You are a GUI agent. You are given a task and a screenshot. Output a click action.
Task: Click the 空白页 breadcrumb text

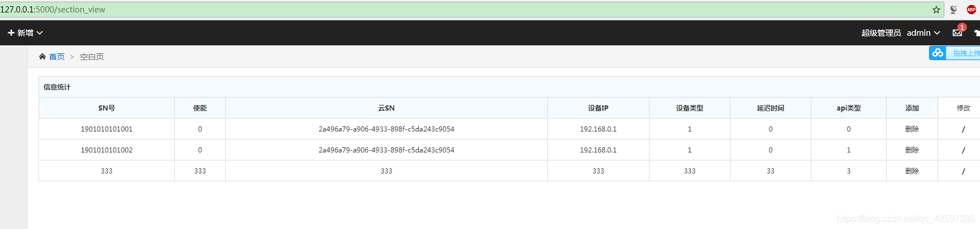92,57
